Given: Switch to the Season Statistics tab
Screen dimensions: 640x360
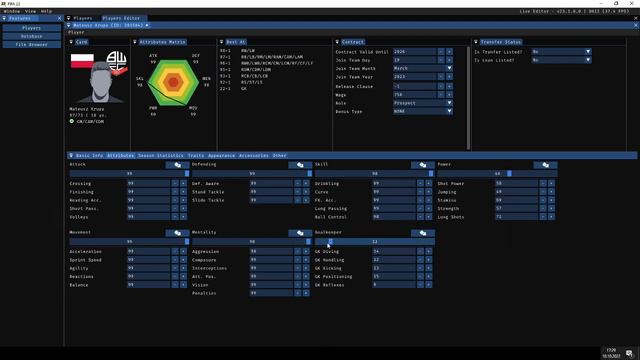Looking at the screenshot, I should click(161, 156).
